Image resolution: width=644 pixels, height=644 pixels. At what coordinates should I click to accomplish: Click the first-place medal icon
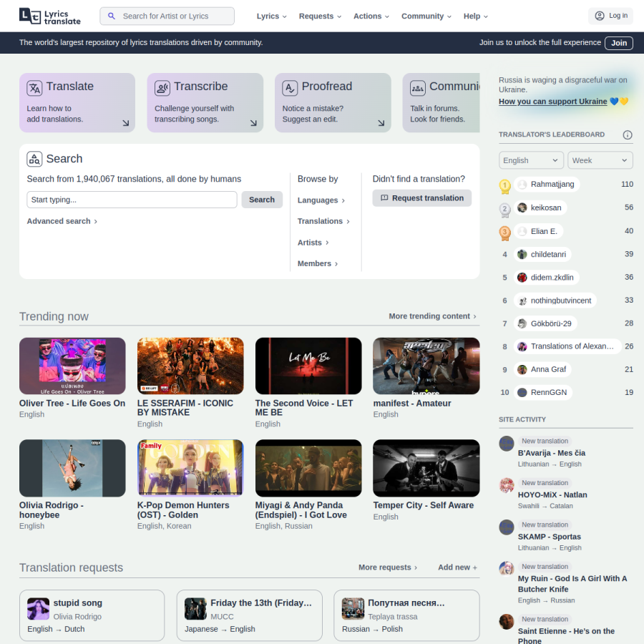click(x=504, y=187)
